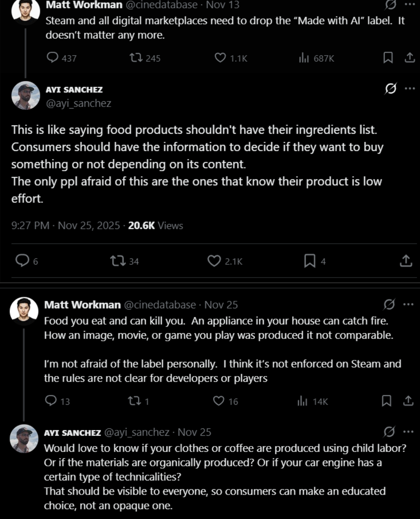Open the Nov 25 timestamp on Matt's reply

coord(221,305)
